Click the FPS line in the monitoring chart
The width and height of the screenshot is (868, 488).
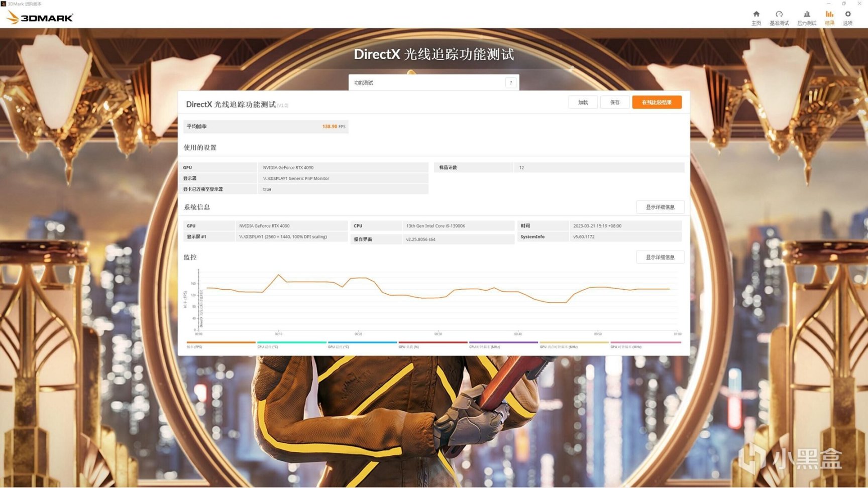[438, 290]
